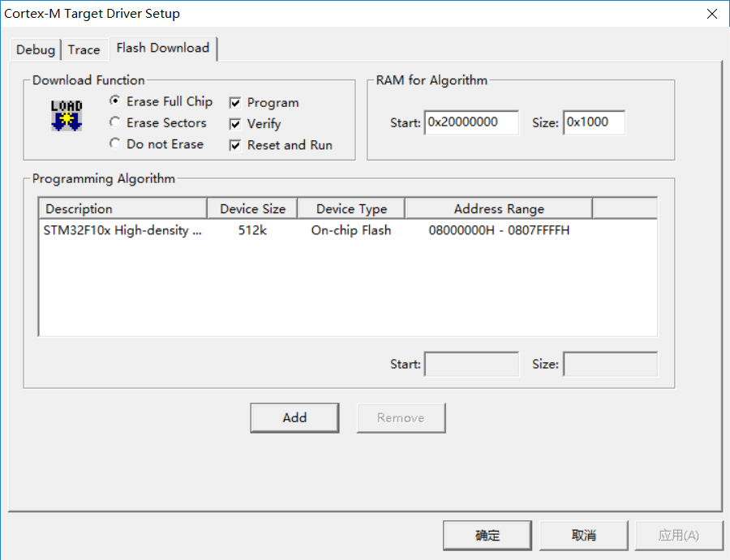Click the disabled Remove button
Image resolution: width=730 pixels, height=560 pixels.
click(x=401, y=417)
